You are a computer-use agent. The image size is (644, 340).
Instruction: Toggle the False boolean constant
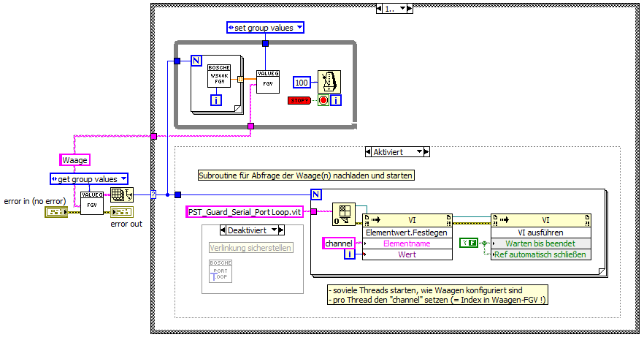(468, 243)
